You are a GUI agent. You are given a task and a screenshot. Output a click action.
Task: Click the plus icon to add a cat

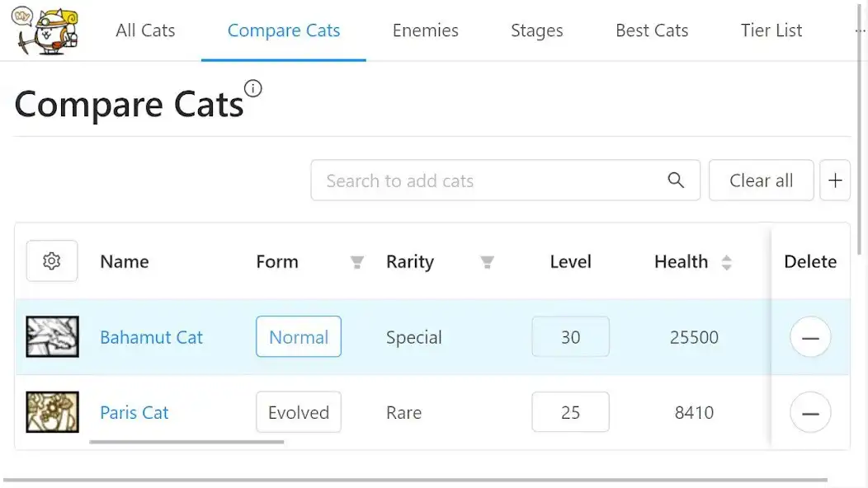[835, 180]
